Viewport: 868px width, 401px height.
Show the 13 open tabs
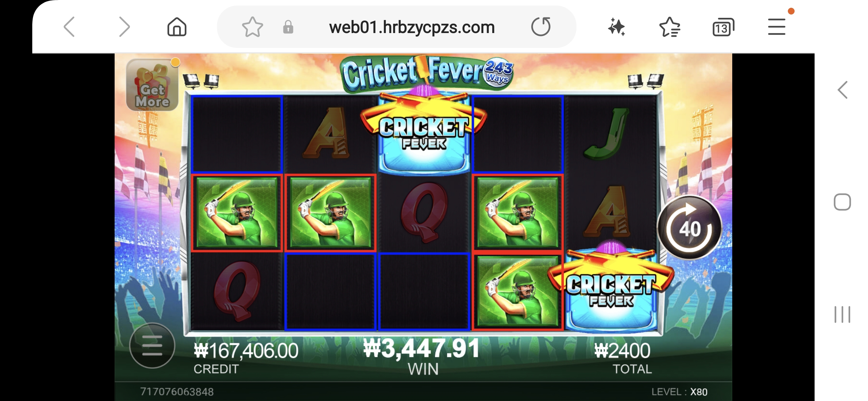[x=723, y=27]
